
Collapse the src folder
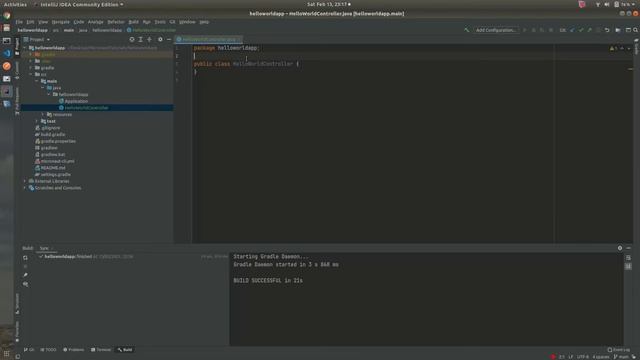tap(31, 74)
